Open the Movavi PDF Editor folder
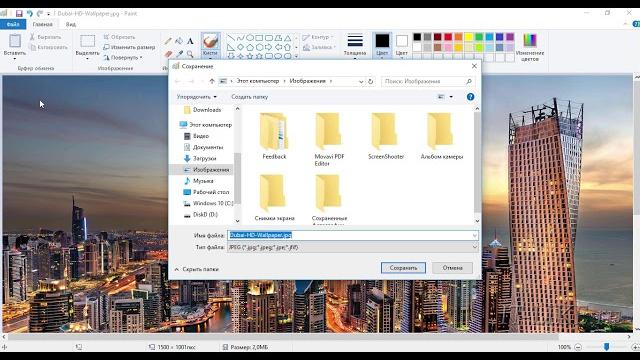640x360 pixels. (x=329, y=140)
